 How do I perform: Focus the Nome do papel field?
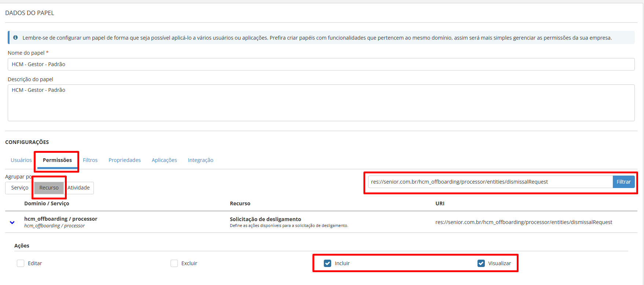321,64
